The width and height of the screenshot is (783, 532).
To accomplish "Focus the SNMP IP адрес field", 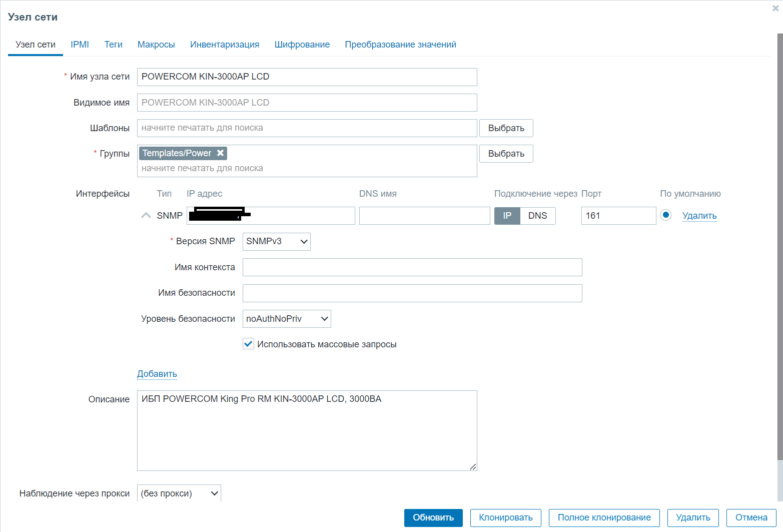I will point(271,216).
